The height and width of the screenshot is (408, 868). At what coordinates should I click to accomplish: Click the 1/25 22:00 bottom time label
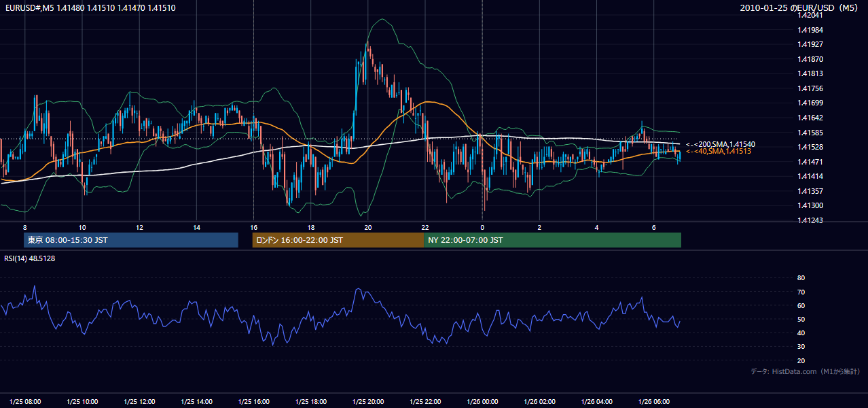426,401
